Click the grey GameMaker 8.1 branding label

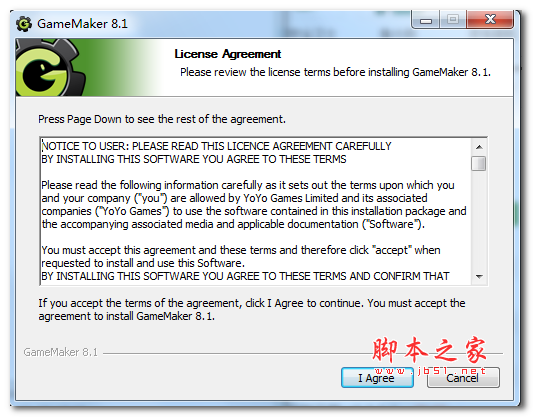tap(61, 352)
